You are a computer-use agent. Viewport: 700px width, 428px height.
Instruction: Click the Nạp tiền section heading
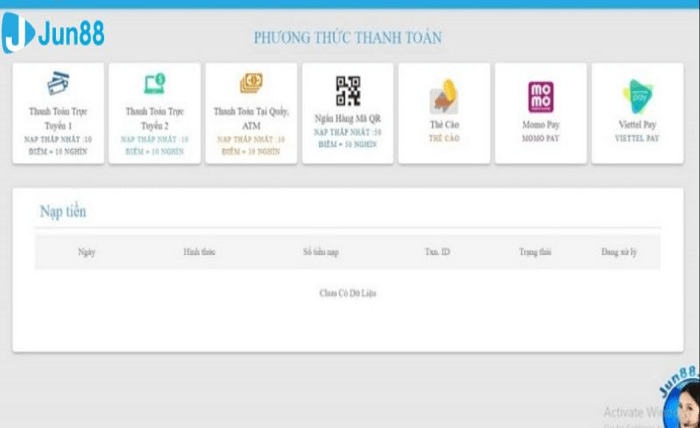pos(63,212)
